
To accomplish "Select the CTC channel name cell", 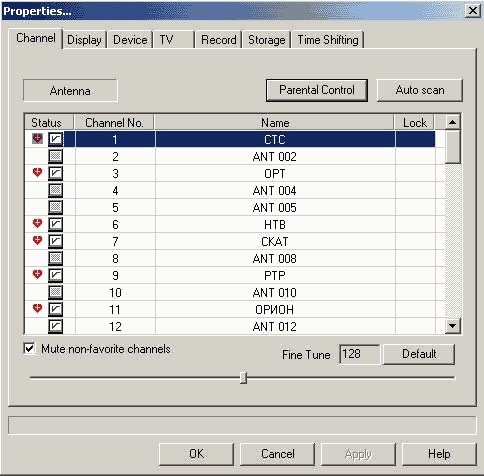I will pos(275,139).
